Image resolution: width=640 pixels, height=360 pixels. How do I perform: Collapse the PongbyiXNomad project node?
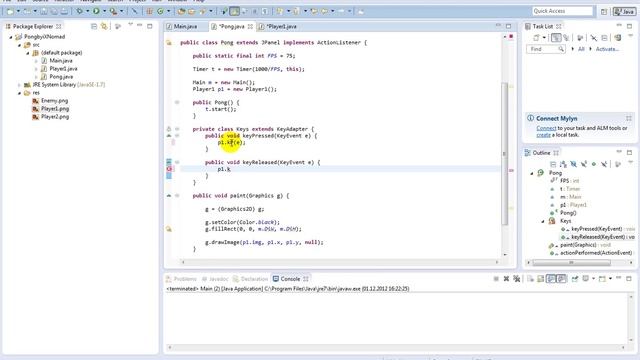11,37
